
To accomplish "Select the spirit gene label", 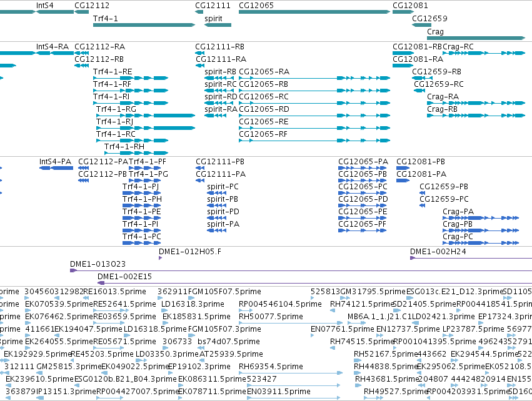I will click(x=213, y=19).
